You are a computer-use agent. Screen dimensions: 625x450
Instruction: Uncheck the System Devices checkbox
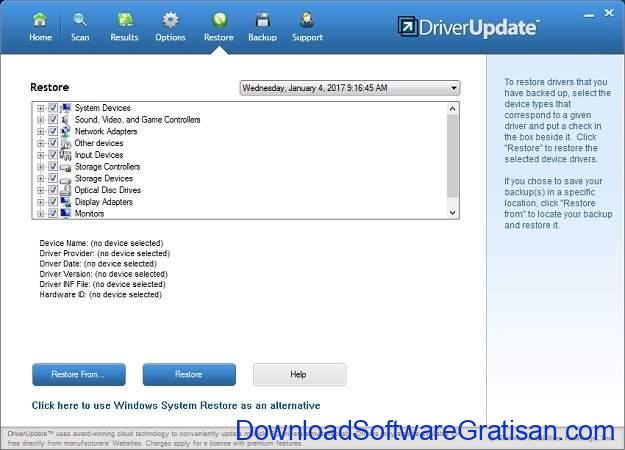[x=53, y=108]
